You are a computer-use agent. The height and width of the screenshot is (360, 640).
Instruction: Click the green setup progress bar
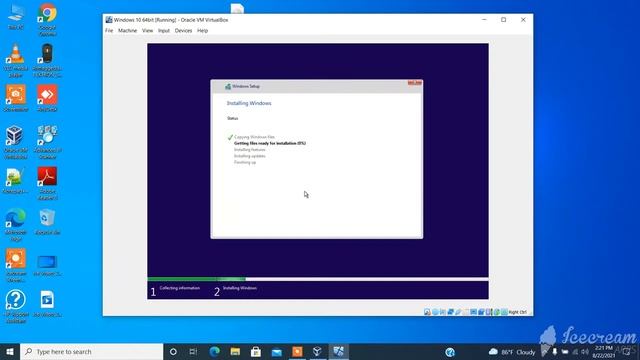tap(196, 279)
